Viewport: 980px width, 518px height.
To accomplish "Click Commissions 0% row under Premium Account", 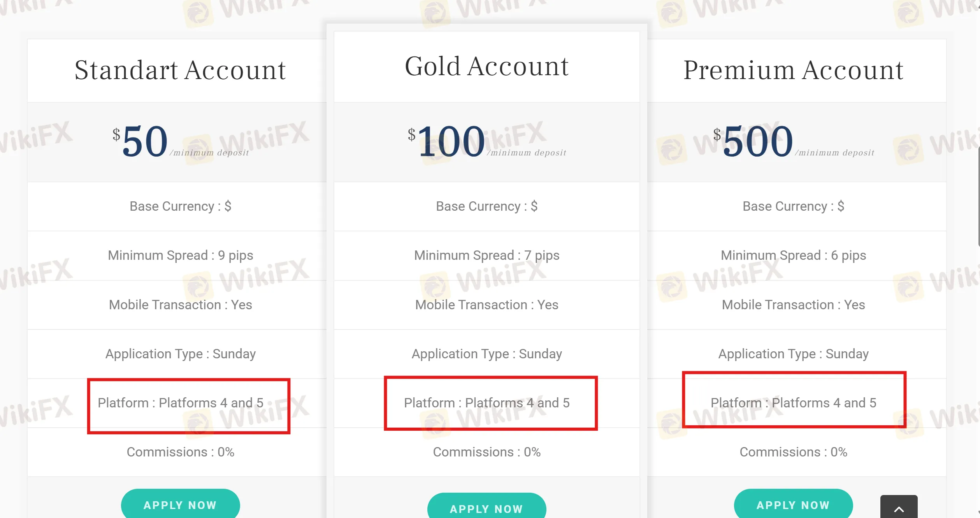I will pyautogui.click(x=793, y=452).
